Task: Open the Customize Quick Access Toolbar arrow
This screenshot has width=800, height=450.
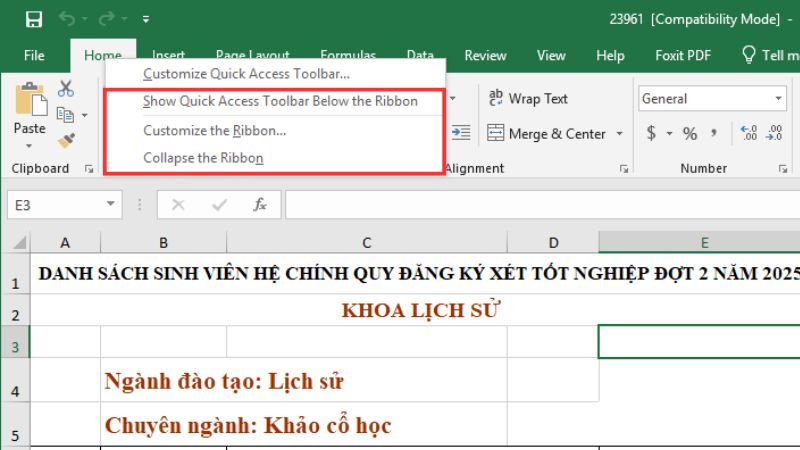Action: coord(146,19)
